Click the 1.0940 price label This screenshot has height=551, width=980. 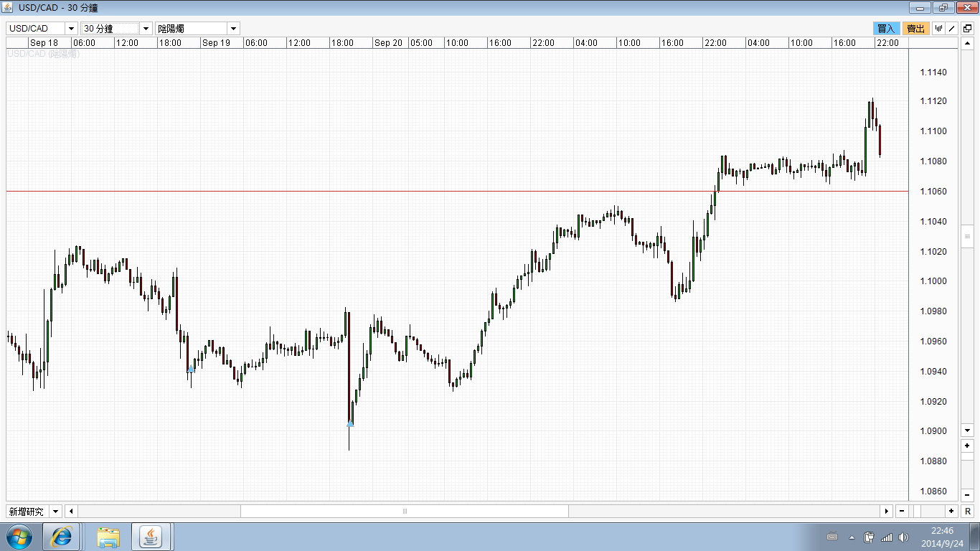tap(933, 372)
